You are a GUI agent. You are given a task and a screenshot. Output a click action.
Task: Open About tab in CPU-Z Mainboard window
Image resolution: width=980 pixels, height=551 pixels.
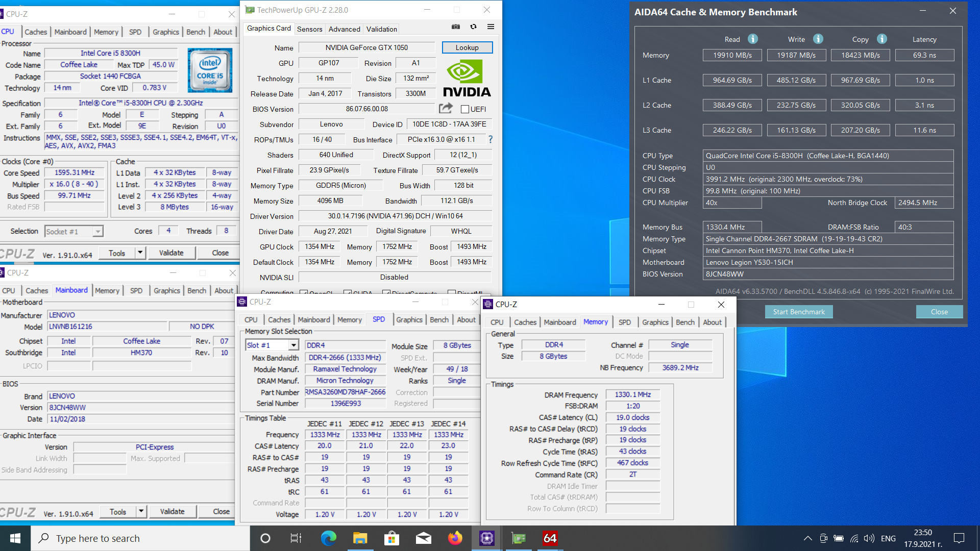click(x=224, y=291)
